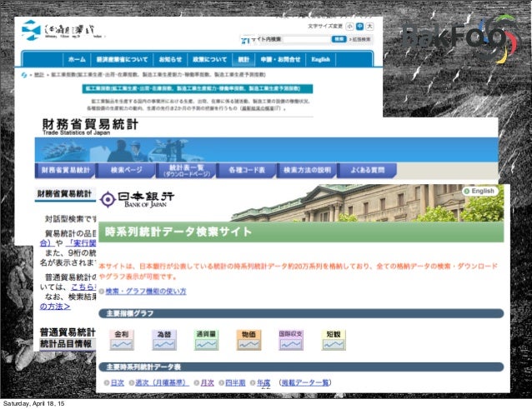This screenshot has height=409, width=532.
Task: Click the 統計品目情報 heading at left
Action: (x=66, y=344)
